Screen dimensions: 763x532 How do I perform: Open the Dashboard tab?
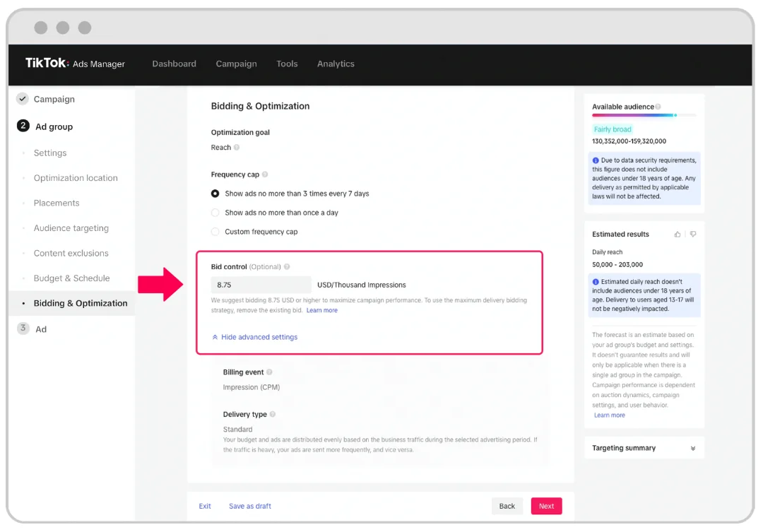(x=175, y=64)
